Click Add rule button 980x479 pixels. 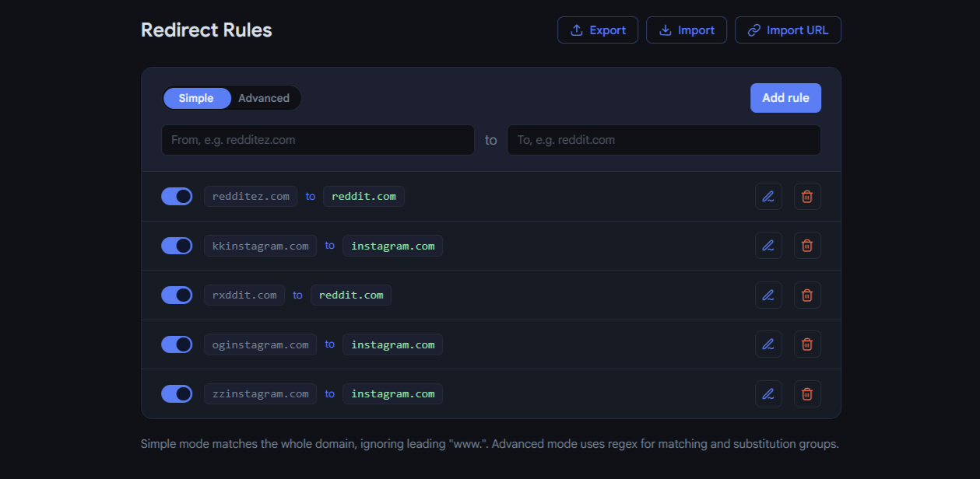tap(785, 98)
